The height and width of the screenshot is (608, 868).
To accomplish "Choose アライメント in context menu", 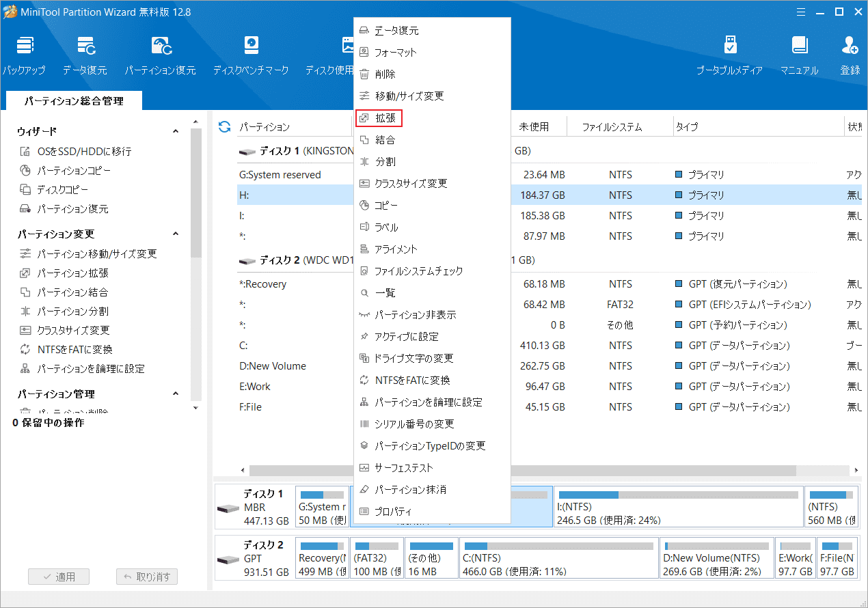I will point(432,249).
